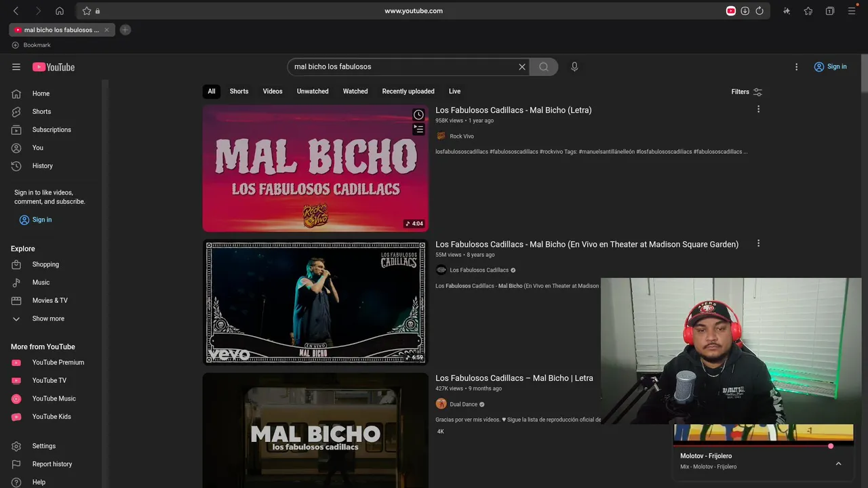Open the Mal Bicho (Letra) pink thumbnail
The image size is (868, 488).
tap(315, 168)
